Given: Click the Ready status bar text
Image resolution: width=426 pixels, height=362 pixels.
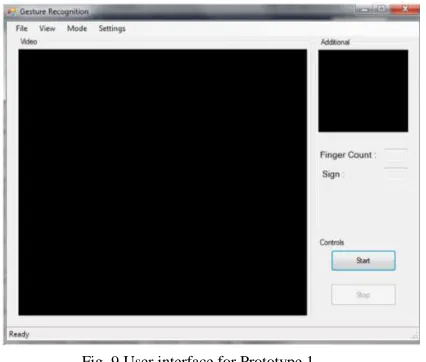Looking at the screenshot, I should pyautogui.click(x=19, y=334).
